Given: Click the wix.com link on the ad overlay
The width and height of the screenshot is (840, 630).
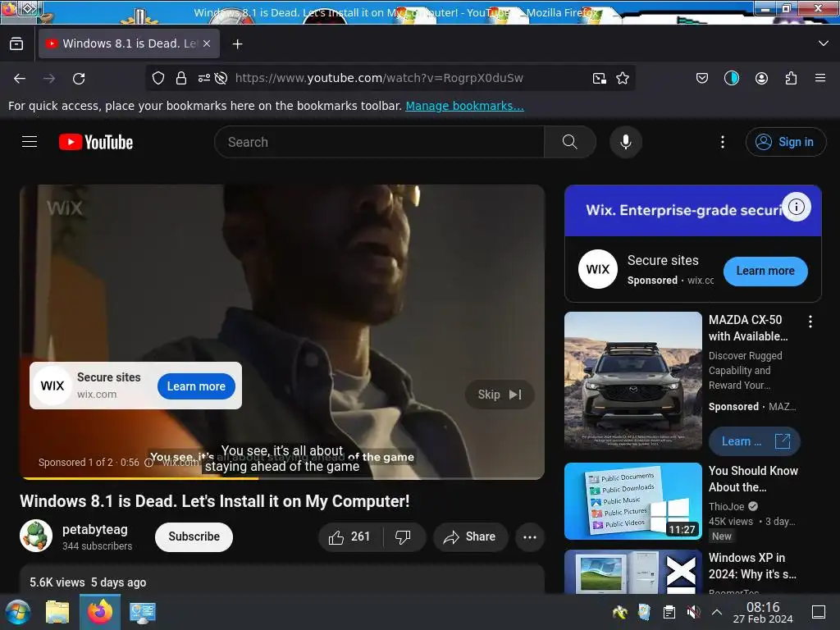Looking at the screenshot, I should 97,395.
